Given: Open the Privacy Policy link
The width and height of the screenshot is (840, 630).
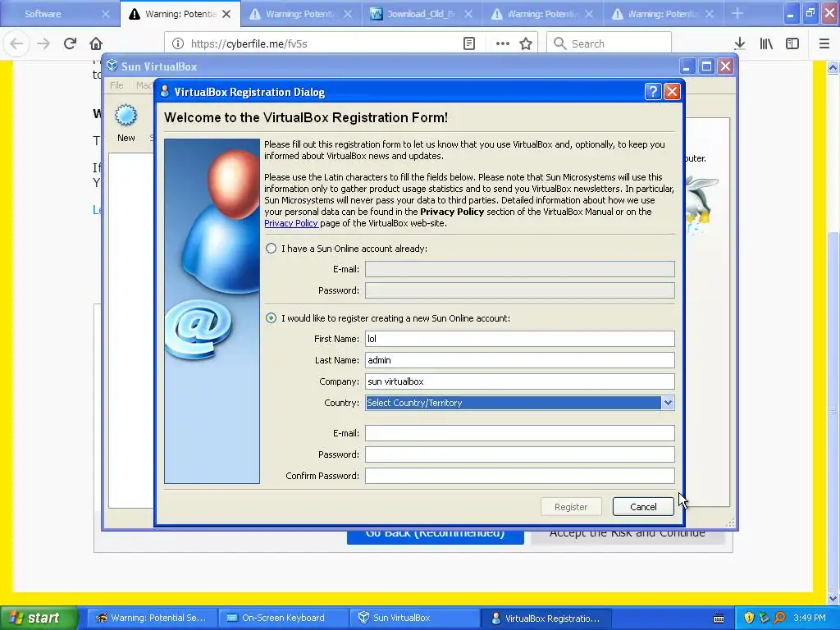Looking at the screenshot, I should [x=291, y=223].
